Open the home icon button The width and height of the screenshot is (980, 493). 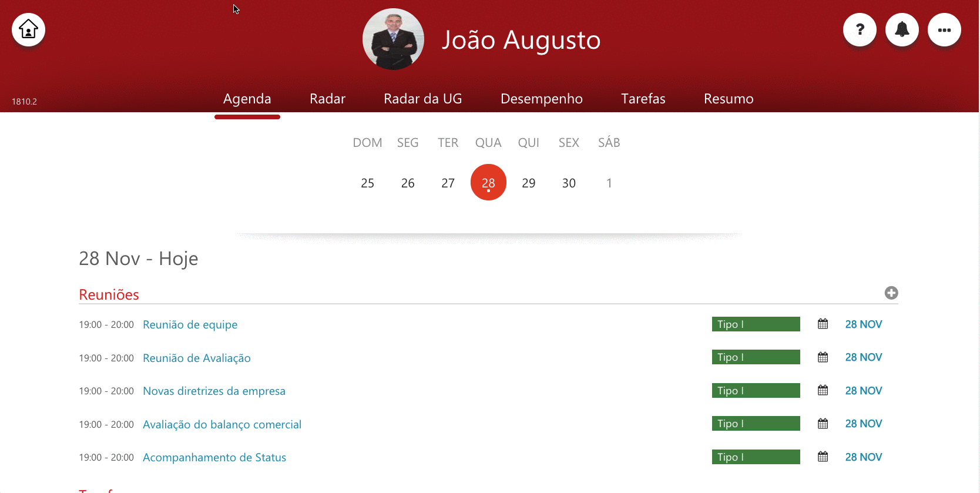(28, 29)
